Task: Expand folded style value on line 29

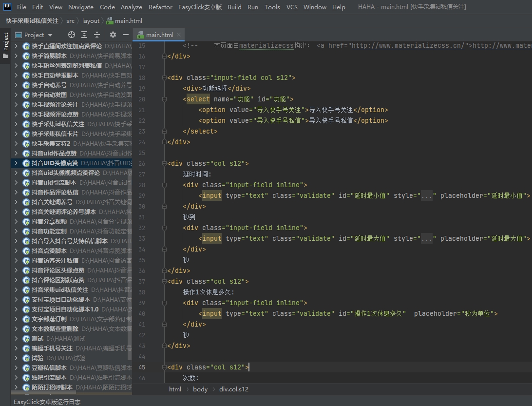Action: (x=426, y=195)
